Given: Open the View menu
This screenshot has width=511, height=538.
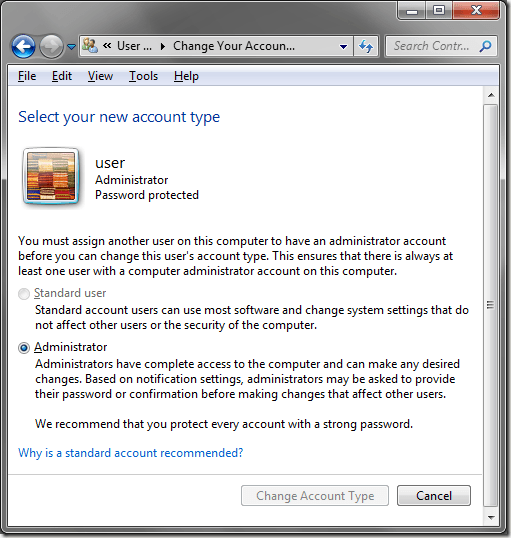Looking at the screenshot, I should 100,76.
